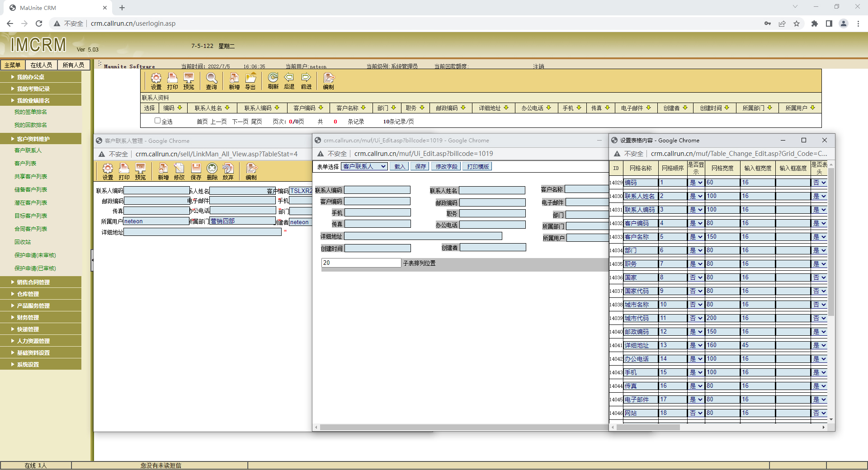Image resolution: width=868 pixels, height=470 pixels.
Task: Open 是否显示 dropdown for 国家 row
Action: (x=696, y=277)
